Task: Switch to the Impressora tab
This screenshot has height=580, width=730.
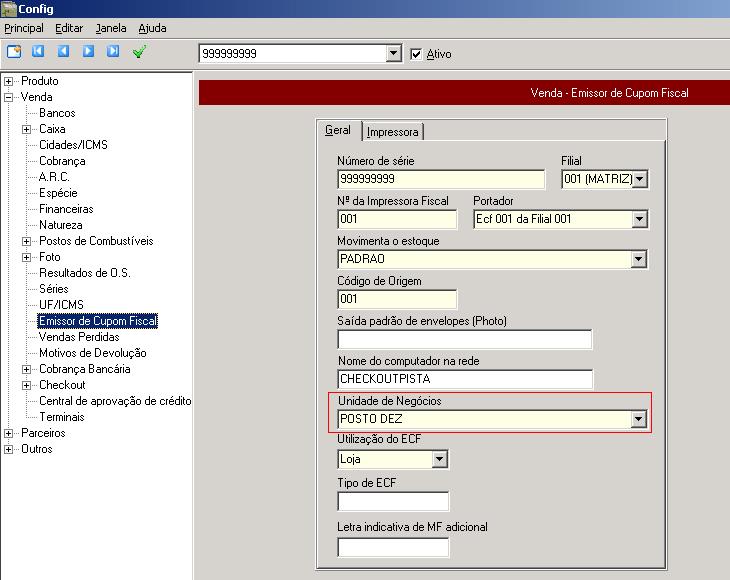Action: click(x=393, y=132)
